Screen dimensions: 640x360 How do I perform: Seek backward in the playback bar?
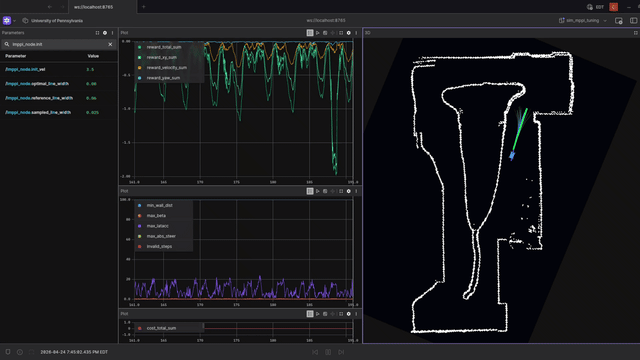(315, 352)
